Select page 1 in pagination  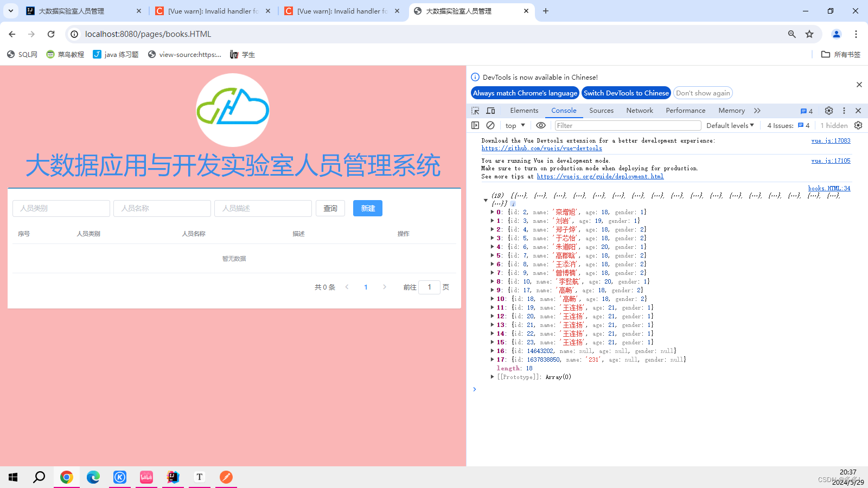366,287
